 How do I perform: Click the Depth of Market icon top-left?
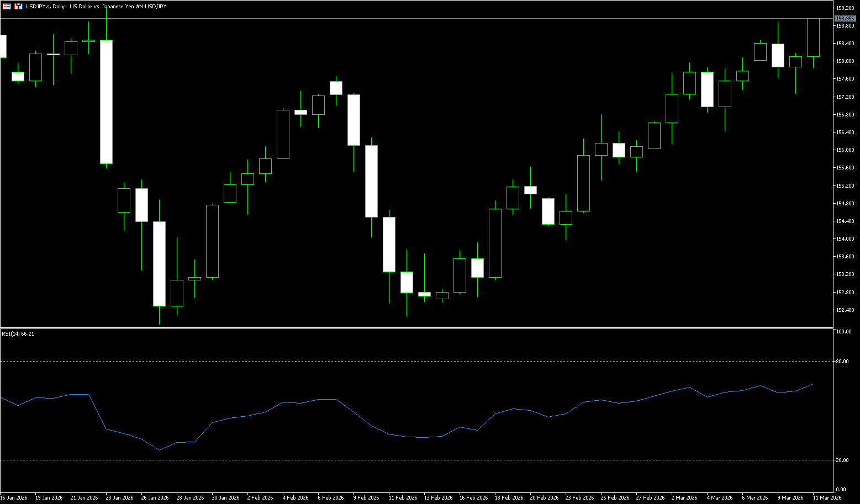click(x=7, y=6)
